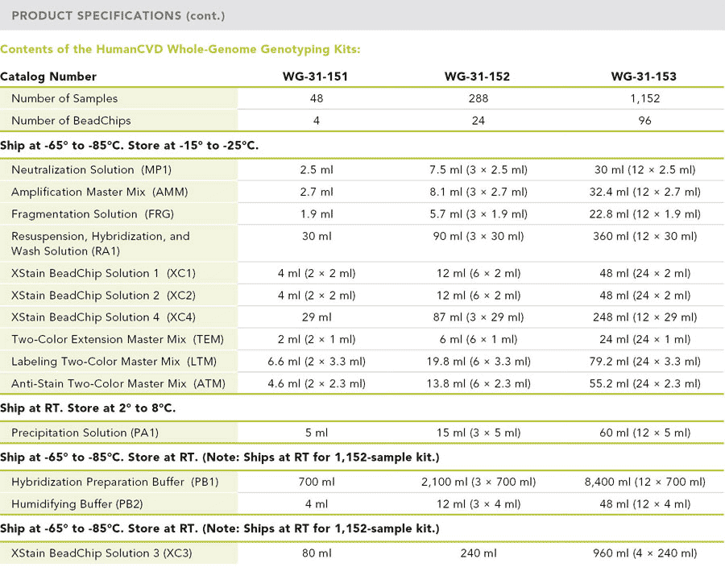
Task: Select the 96 BeadChips value
Action: [x=645, y=121]
